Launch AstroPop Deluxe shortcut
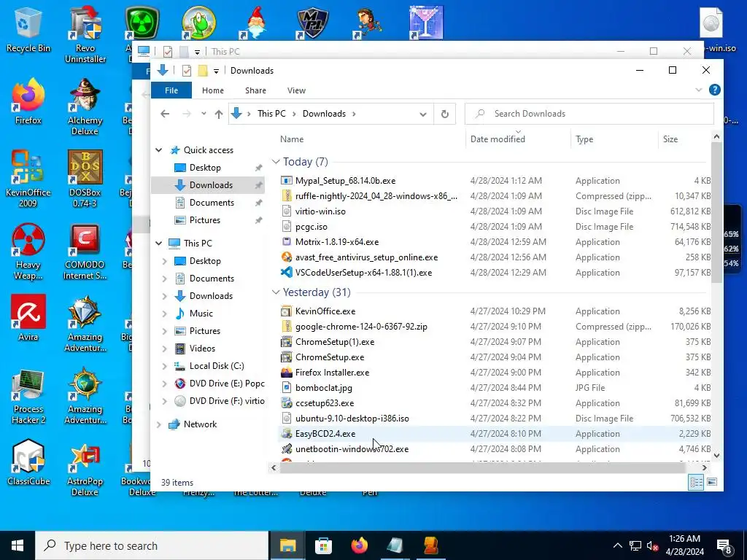Image resolution: width=747 pixels, height=560 pixels. click(x=85, y=469)
